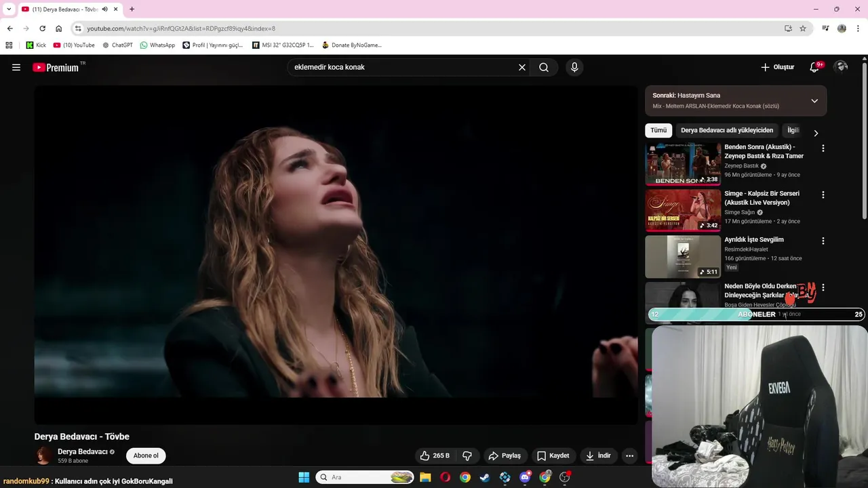Open Steam from taskbar

click(x=485, y=477)
